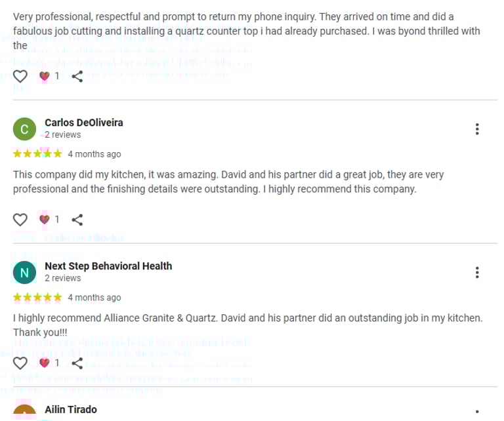The width and height of the screenshot is (504, 421).
Task: Click star rating on Next Step Behavioral Health review
Action: coord(37,298)
